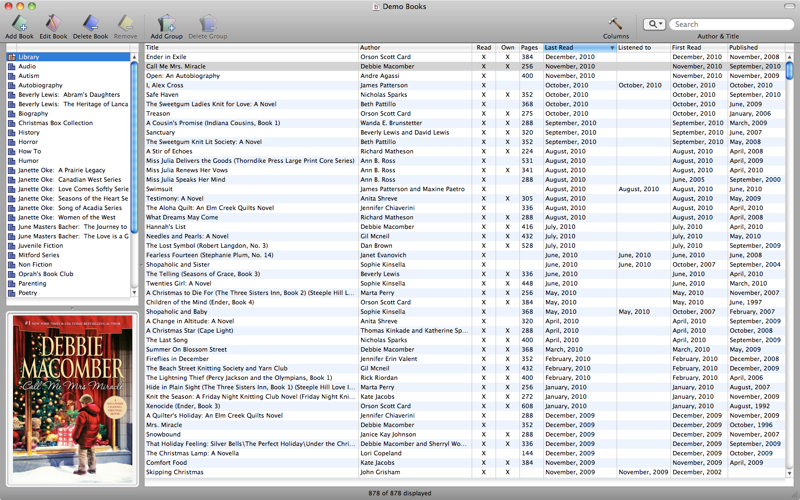Open the Columns hammer tool
This screenshot has height=500, width=800.
(615, 23)
